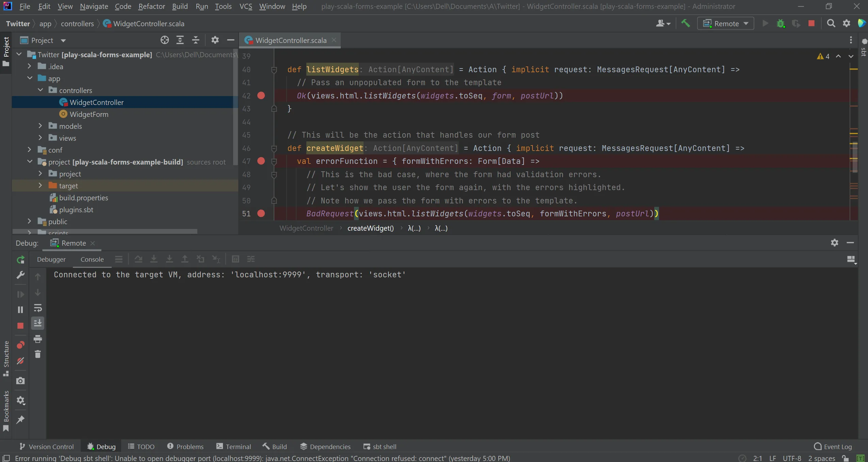Click the thread dump camera icon
Viewport: 868px width, 462px height.
(x=20, y=381)
